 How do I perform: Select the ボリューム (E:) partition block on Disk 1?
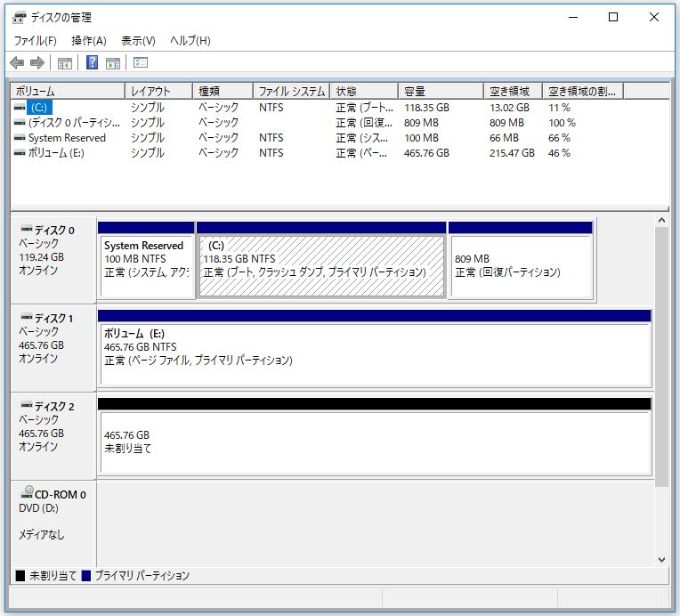click(x=375, y=348)
